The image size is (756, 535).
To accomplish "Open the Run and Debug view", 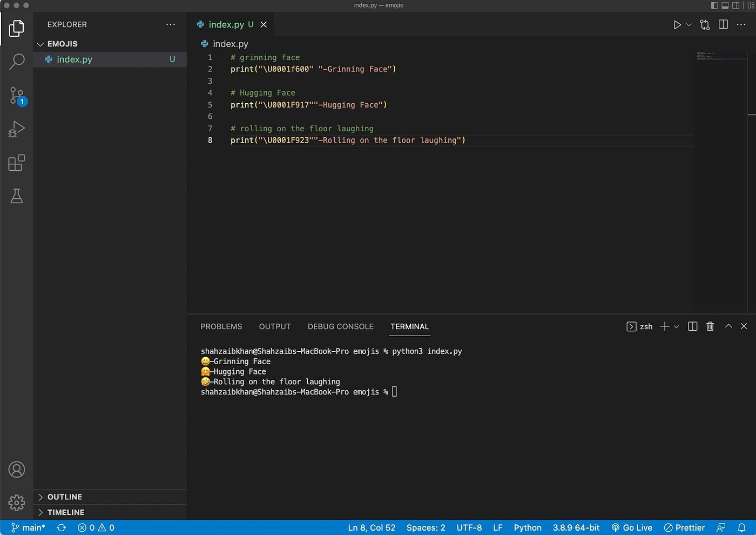I will pyautogui.click(x=17, y=129).
